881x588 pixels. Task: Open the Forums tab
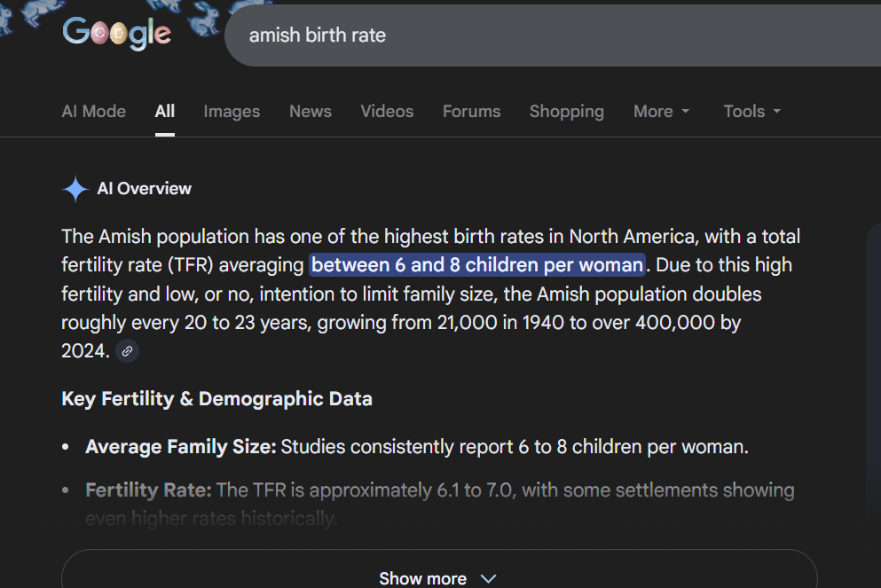(x=471, y=112)
